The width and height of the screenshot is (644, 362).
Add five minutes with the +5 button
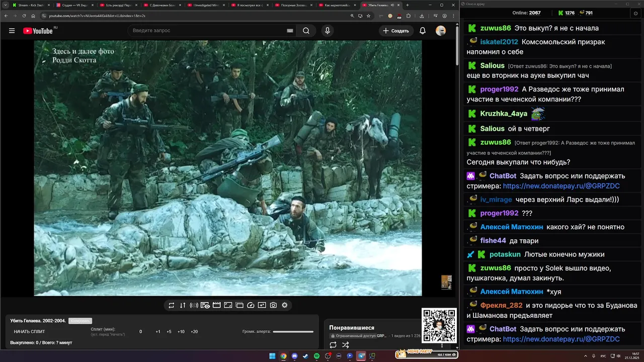click(169, 332)
